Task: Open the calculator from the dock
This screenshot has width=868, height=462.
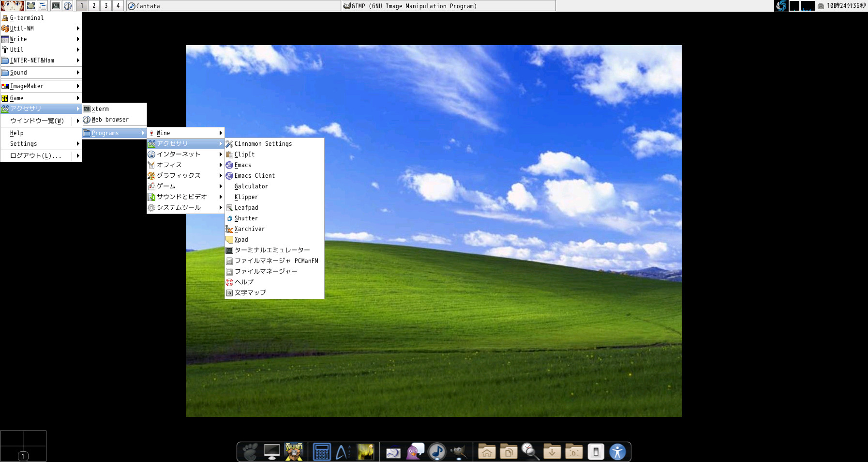Action: tap(321, 451)
